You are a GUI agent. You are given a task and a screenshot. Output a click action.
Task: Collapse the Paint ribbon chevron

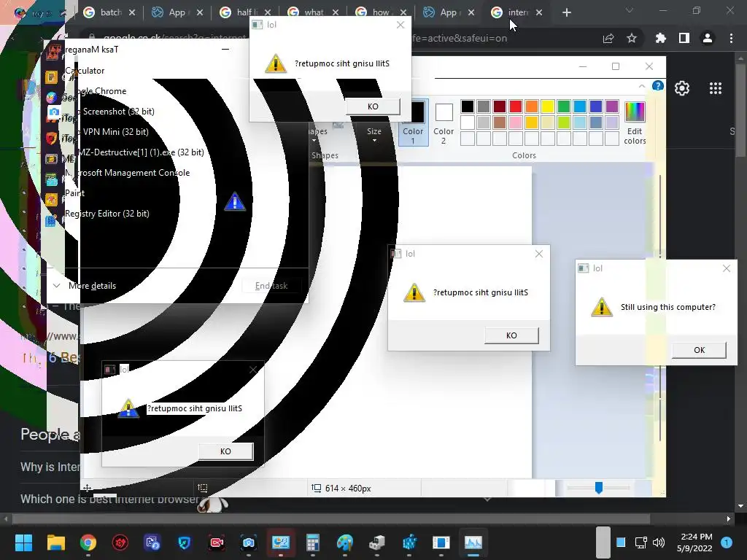[x=642, y=86]
